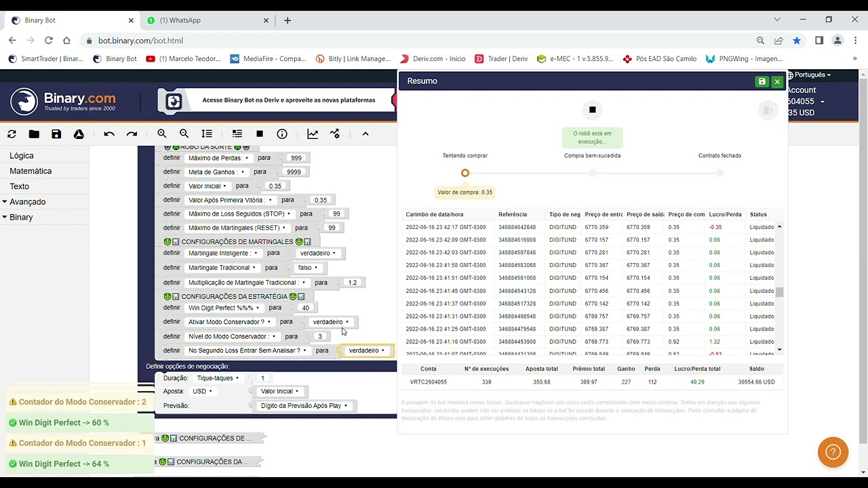Open the browser profile avatar icon
868x488 pixels.
pyautogui.click(x=837, y=41)
